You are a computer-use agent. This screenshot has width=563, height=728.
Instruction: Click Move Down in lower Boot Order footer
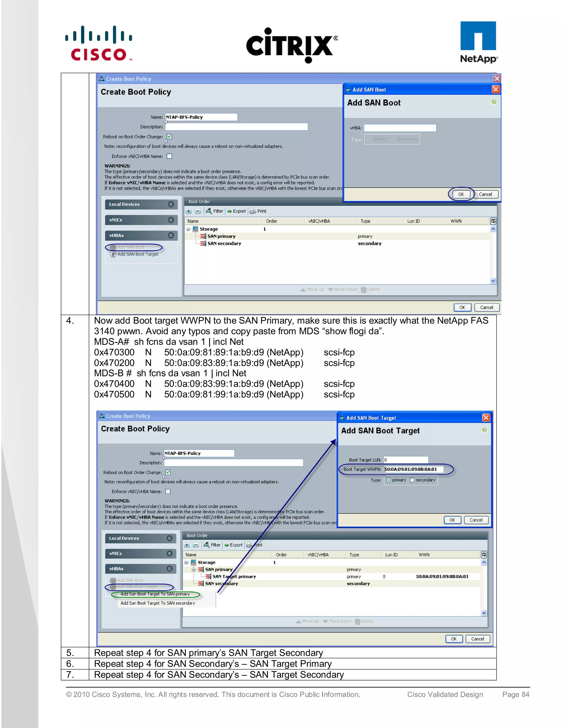[337, 622]
